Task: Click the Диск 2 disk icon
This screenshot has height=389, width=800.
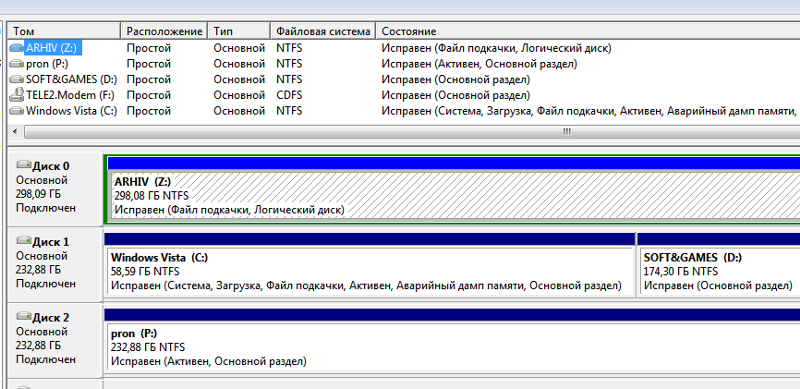Action: 23,317
